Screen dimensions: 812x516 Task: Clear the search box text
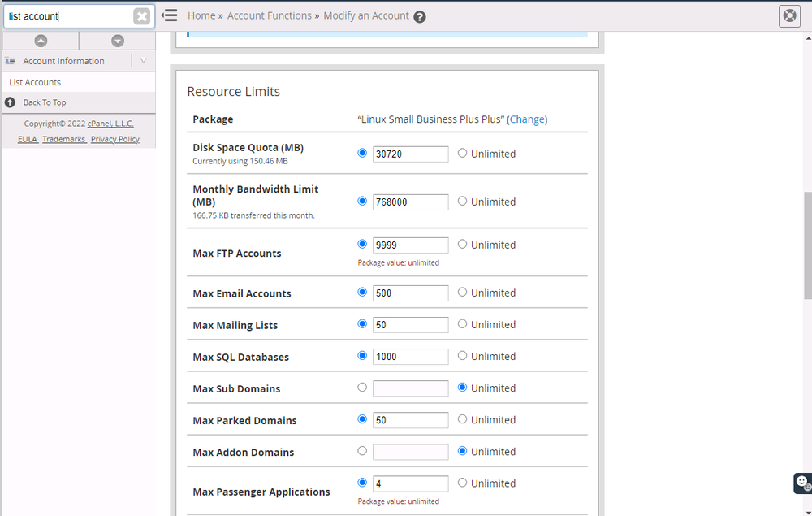[141, 16]
